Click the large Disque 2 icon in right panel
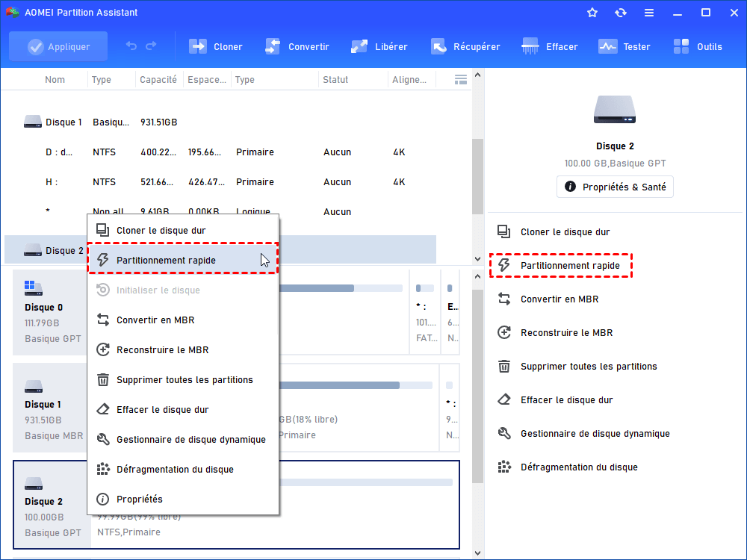Screen dimensions: 747x560 (x=615, y=110)
